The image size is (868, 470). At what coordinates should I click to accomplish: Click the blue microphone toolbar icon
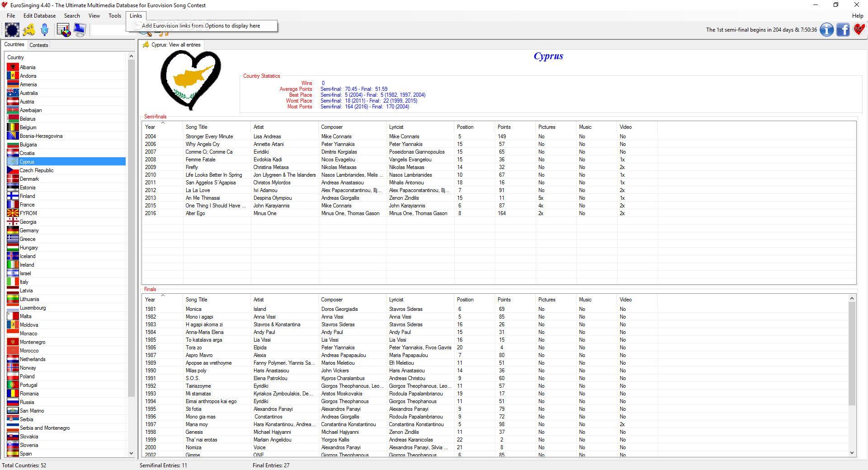coord(44,30)
